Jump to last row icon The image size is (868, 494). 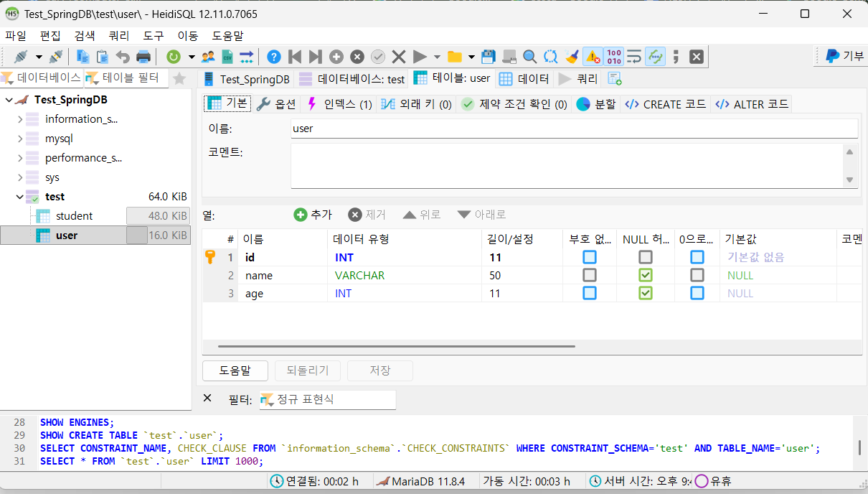click(x=316, y=56)
